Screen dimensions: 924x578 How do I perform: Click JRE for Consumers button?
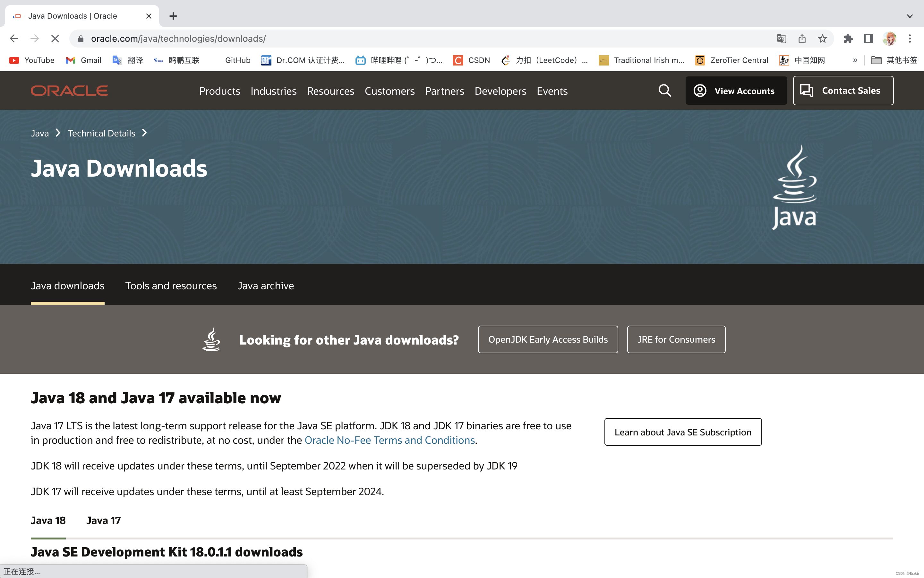[x=676, y=339]
